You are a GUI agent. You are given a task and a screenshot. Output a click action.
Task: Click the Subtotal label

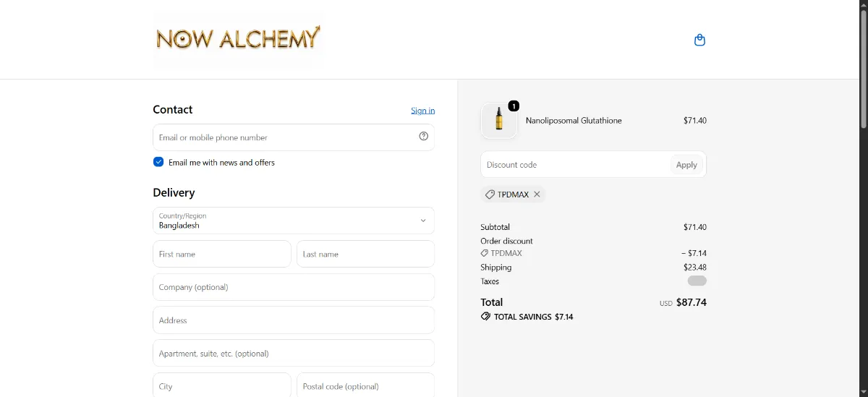(x=495, y=227)
